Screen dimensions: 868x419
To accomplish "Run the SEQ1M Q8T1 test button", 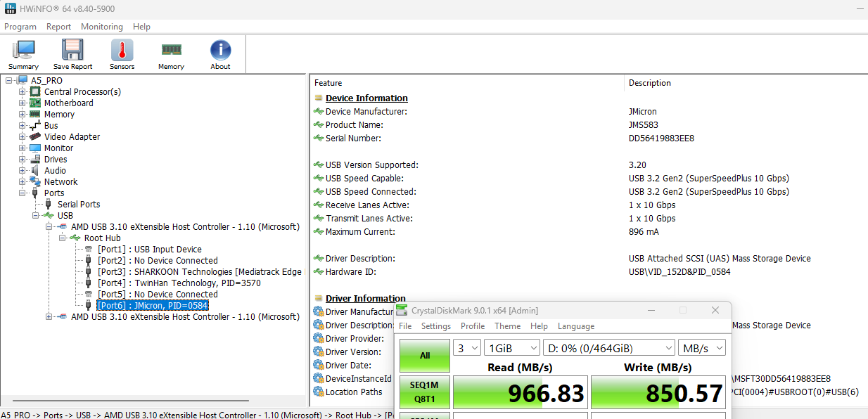I will pyautogui.click(x=425, y=392).
